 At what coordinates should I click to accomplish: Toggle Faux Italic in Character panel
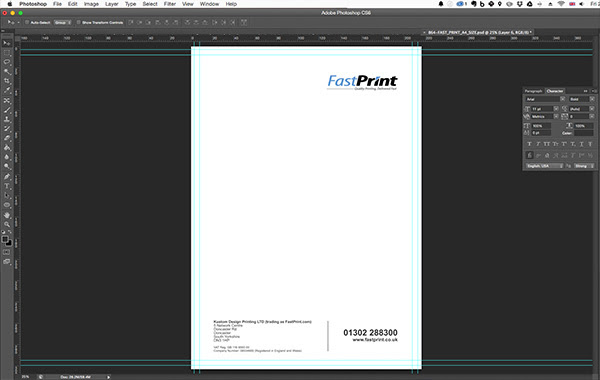coord(538,144)
